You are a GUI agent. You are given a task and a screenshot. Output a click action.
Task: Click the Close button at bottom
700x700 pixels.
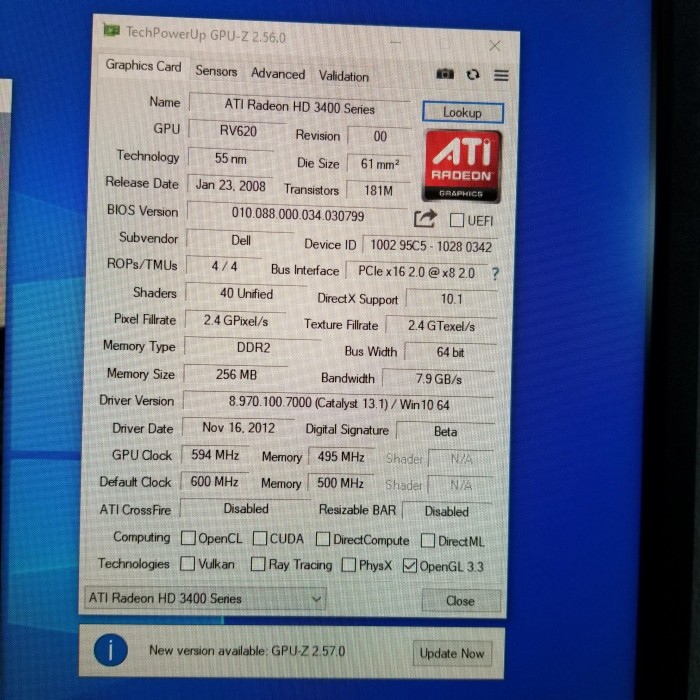(461, 601)
